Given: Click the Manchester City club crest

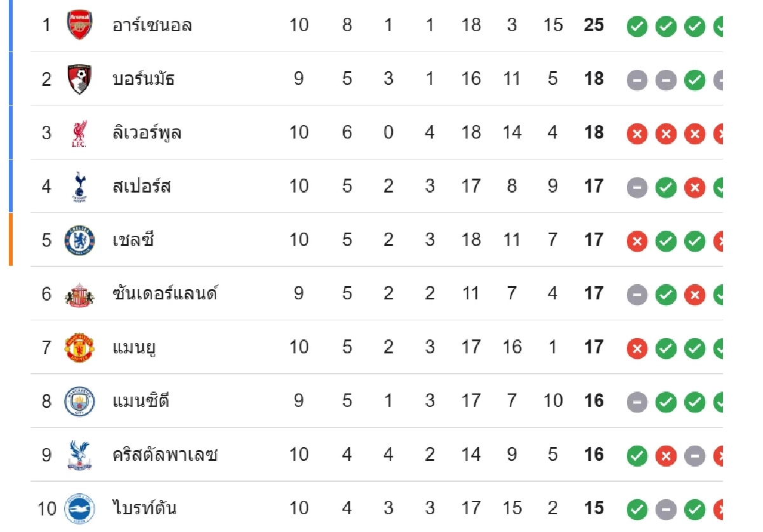Looking at the screenshot, I should (79, 401).
